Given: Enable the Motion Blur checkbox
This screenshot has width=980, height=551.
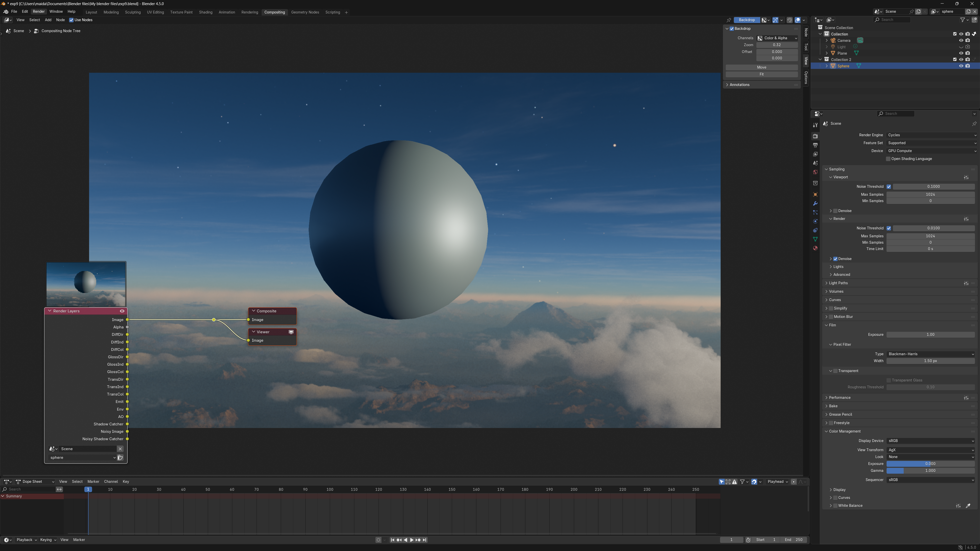Looking at the screenshot, I should pyautogui.click(x=831, y=317).
